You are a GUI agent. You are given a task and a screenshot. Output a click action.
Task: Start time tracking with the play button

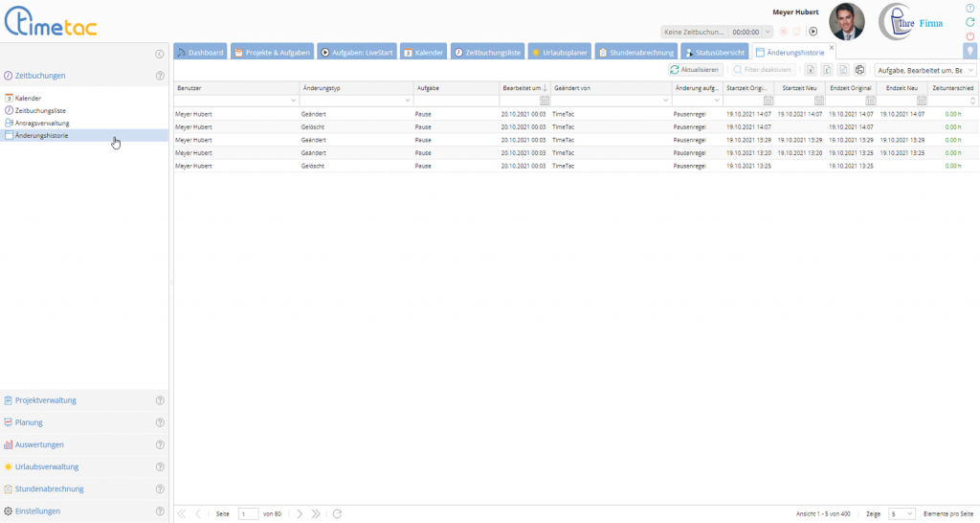coord(813,32)
